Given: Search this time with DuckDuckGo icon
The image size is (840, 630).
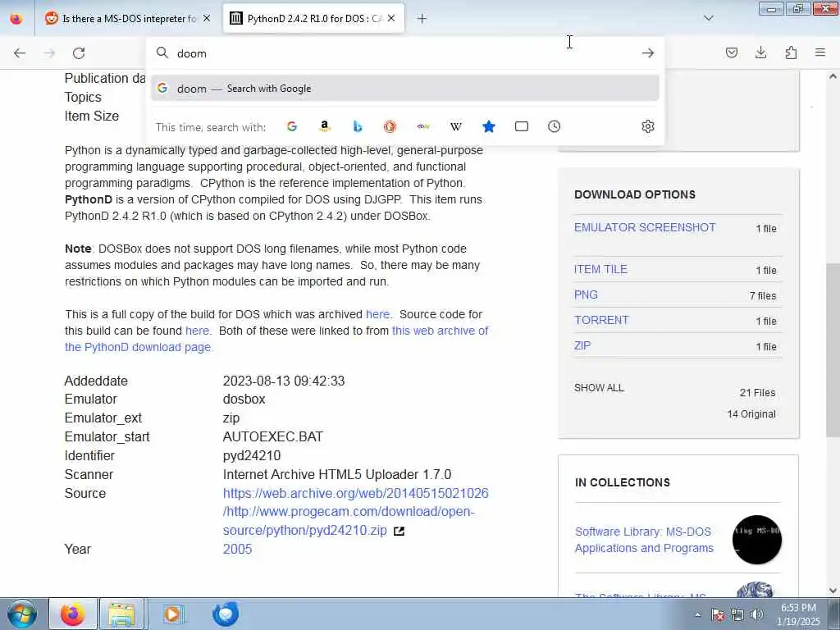Looking at the screenshot, I should (x=390, y=126).
